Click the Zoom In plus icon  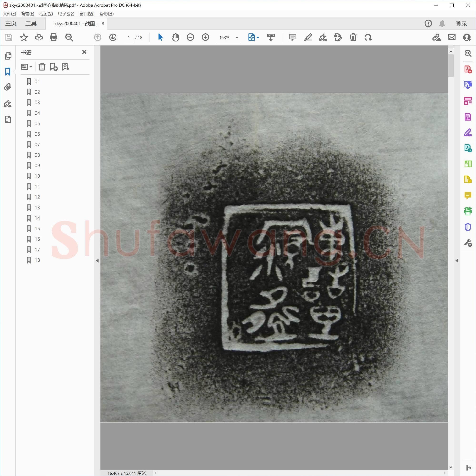205,37
